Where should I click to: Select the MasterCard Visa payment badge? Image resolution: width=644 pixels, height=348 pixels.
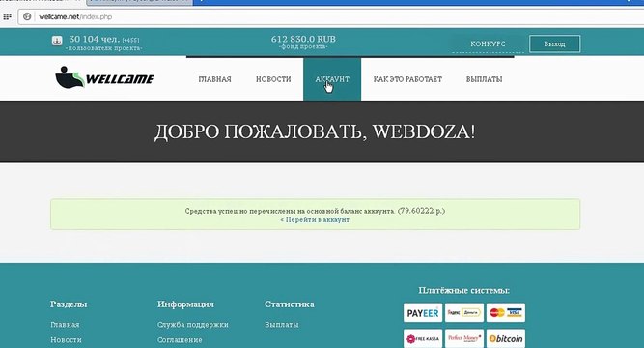pos(506,313)
